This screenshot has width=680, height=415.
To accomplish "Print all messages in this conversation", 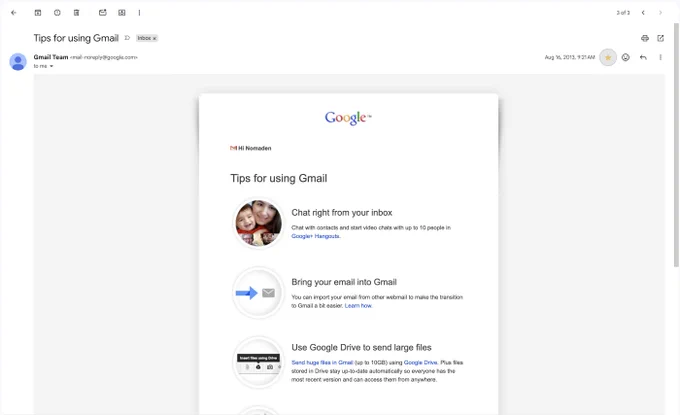I will (645, 38).
